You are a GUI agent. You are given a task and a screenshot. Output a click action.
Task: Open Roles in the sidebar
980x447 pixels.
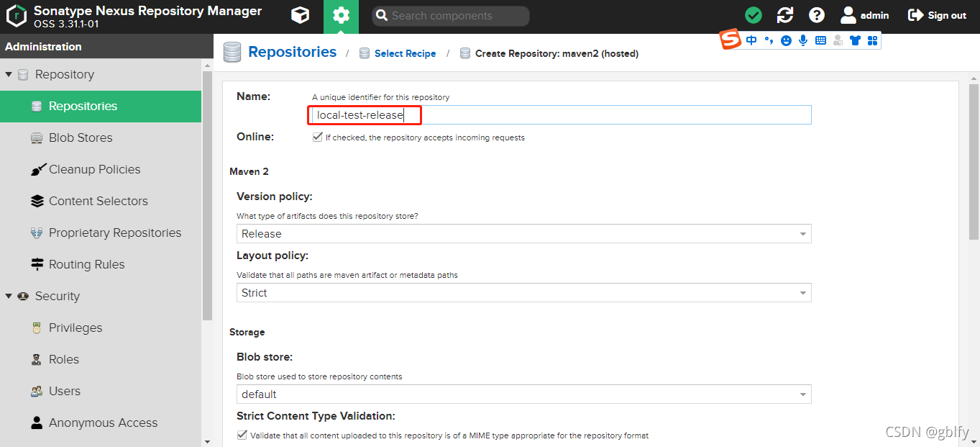(x=101, y=359)
